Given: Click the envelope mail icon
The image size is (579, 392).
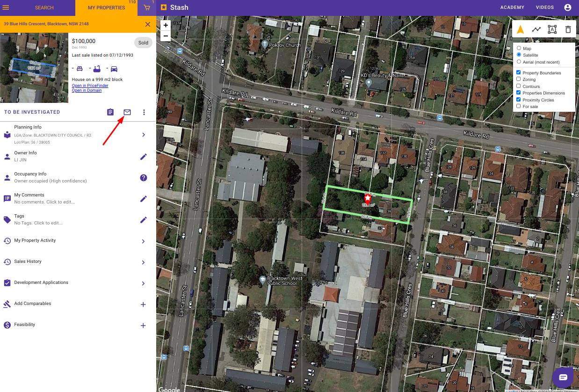Looking at the screenshot, I should tap(127, 112).
